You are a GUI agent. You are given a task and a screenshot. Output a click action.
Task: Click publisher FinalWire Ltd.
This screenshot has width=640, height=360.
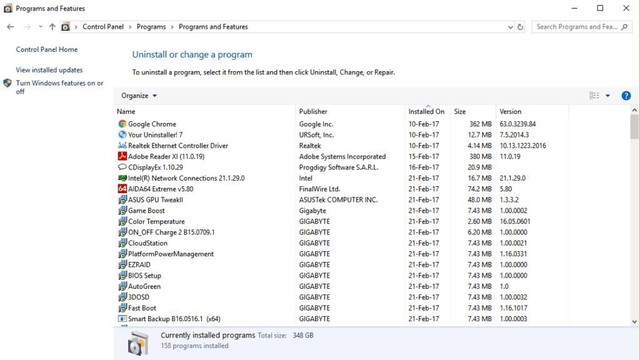click(x=319, y=189)
